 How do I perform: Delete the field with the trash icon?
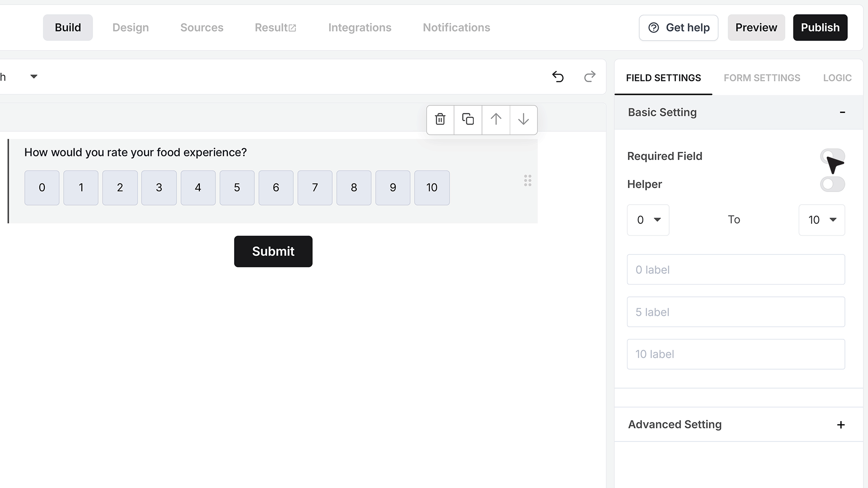coord(440,119)
